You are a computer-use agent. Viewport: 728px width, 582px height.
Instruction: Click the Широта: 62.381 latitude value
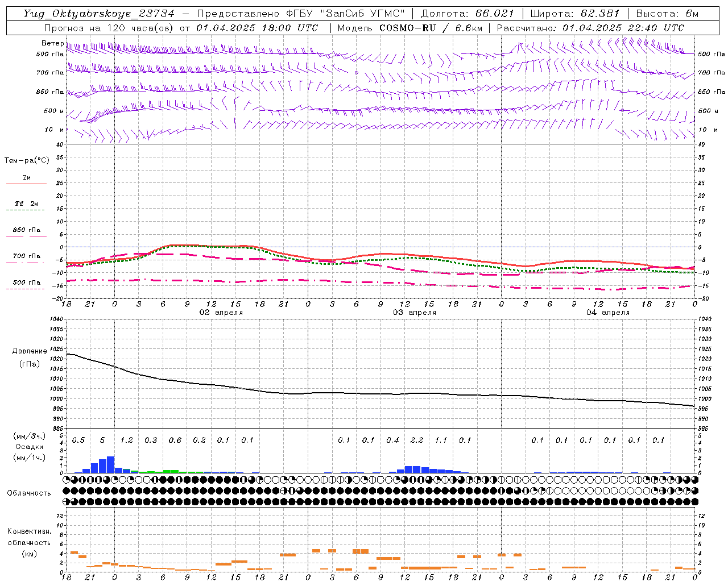[x=574, y=14]
